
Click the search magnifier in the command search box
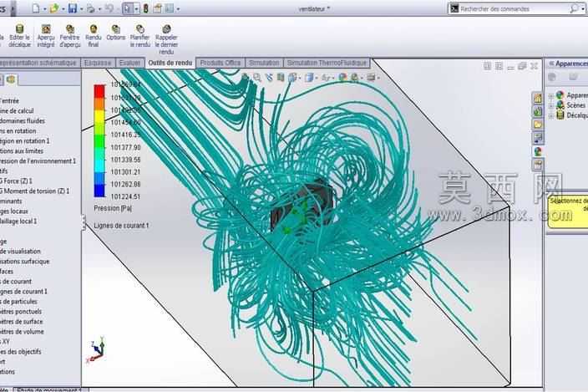point(574,8)
